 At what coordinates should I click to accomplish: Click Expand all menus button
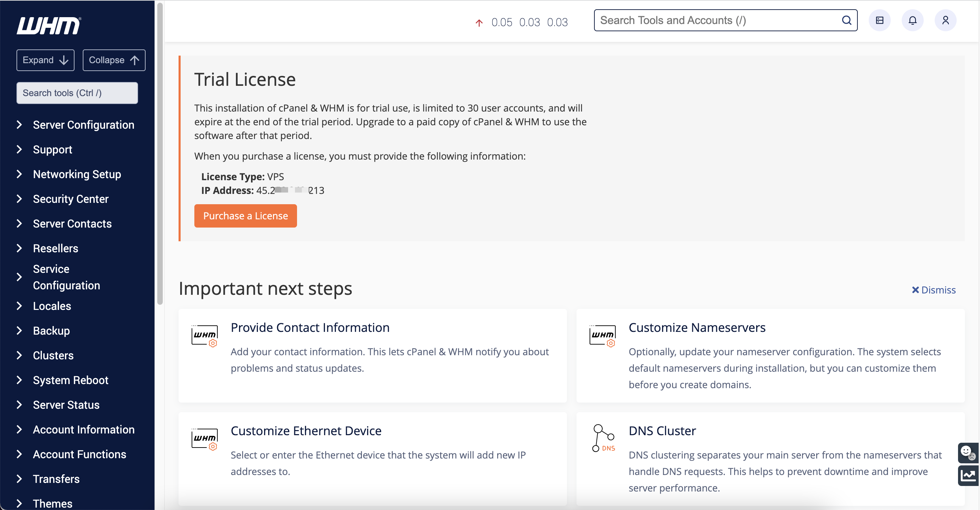pyautogui.click(x=45, y=60)
